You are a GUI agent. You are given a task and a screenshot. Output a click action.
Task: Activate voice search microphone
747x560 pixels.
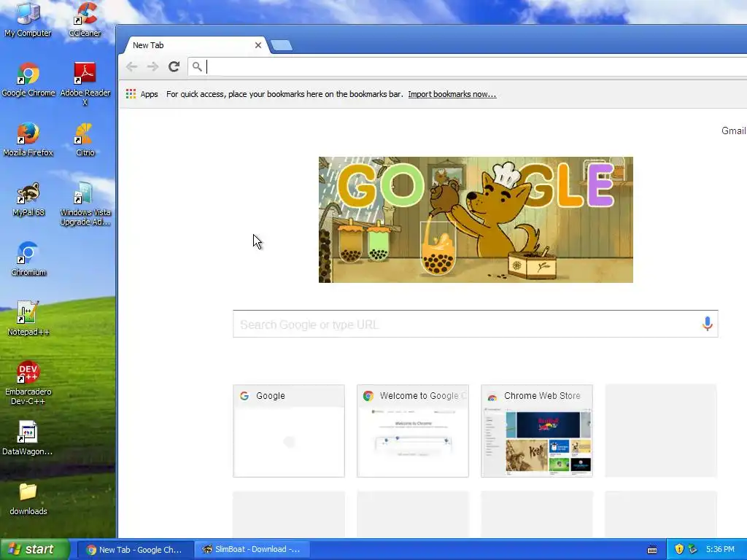(x=708, y=324)
